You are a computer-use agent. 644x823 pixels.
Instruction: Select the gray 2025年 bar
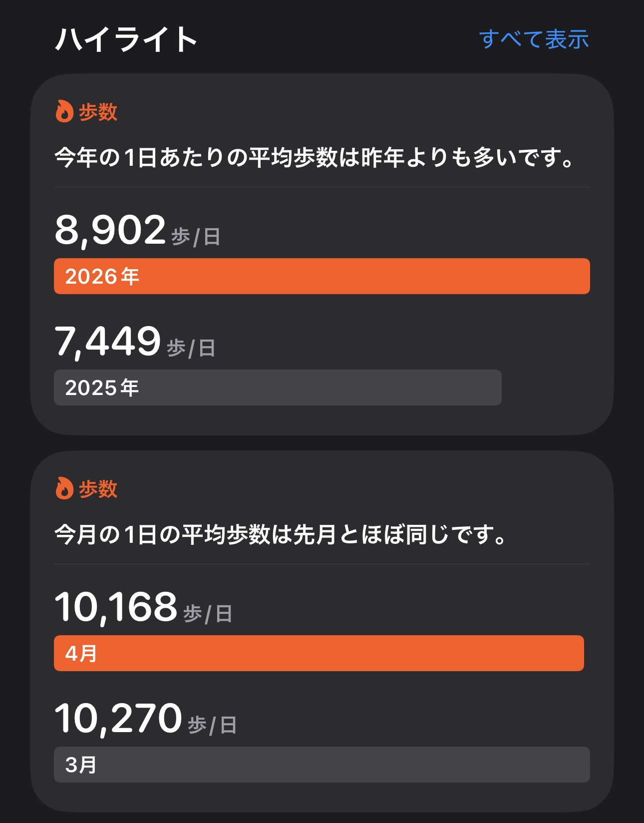click(278, 388)
